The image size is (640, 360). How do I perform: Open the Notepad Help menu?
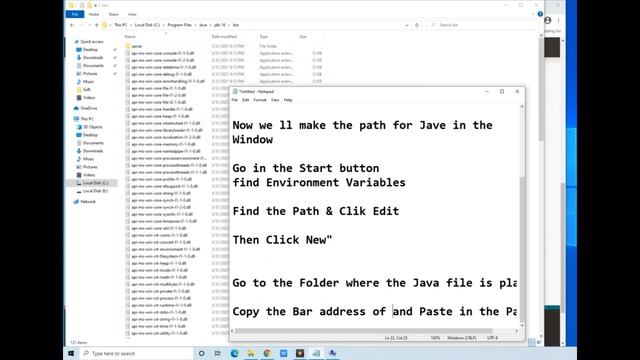coord(288,100)
